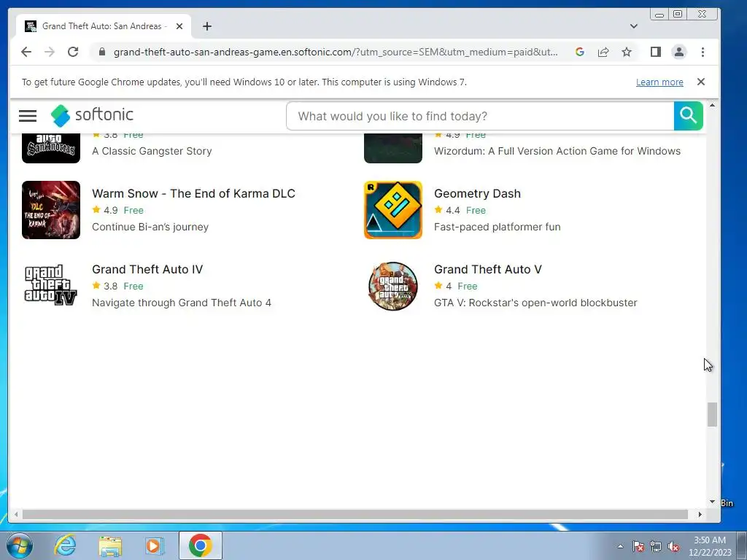Click 'Fast-paced platformer fun' text
Viewport: 747px width, 560px height.
[498, 227]
